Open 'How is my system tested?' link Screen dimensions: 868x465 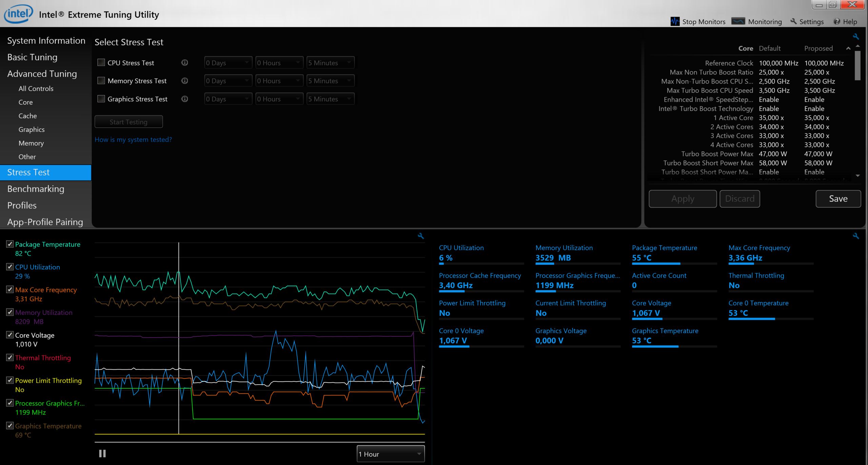(x=133, y=139)
